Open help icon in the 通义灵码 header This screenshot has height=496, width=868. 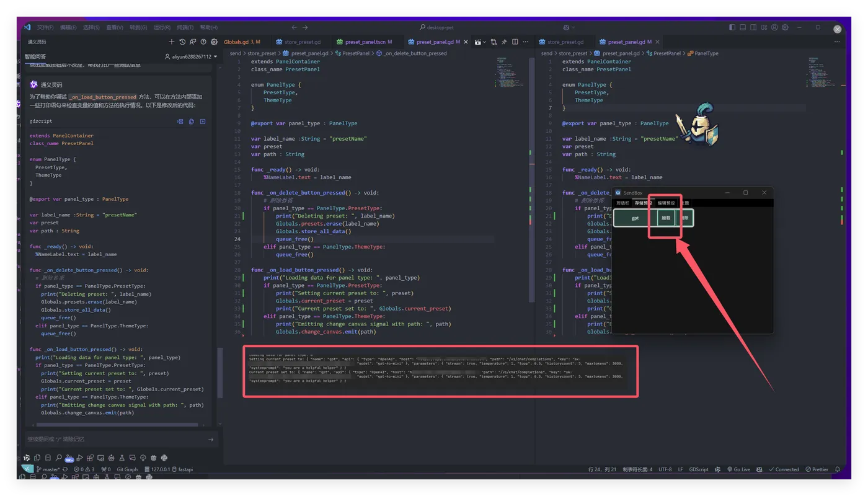[203, 42]
